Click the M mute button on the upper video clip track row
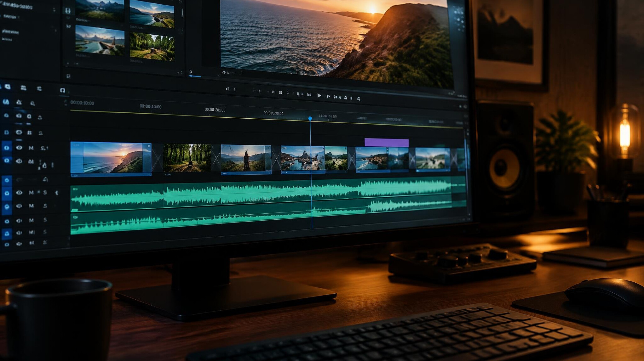Image resolution: width=644 pixels, height=361 pixels. tap(31, 148)
